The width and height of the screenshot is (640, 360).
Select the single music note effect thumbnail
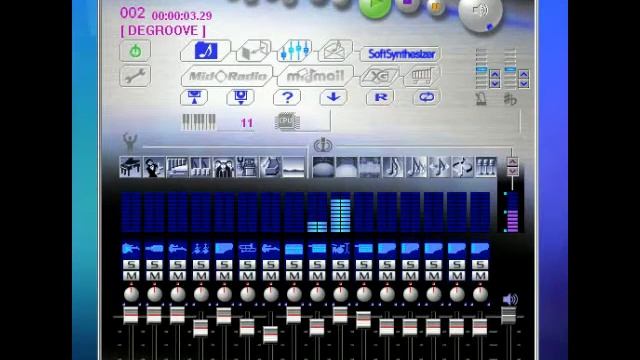pos(393,167)
